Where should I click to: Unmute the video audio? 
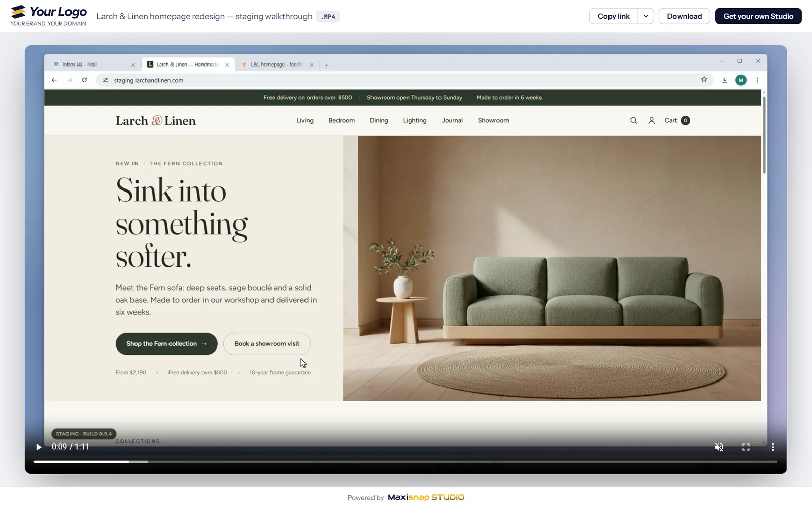click(x=719, y=447)
